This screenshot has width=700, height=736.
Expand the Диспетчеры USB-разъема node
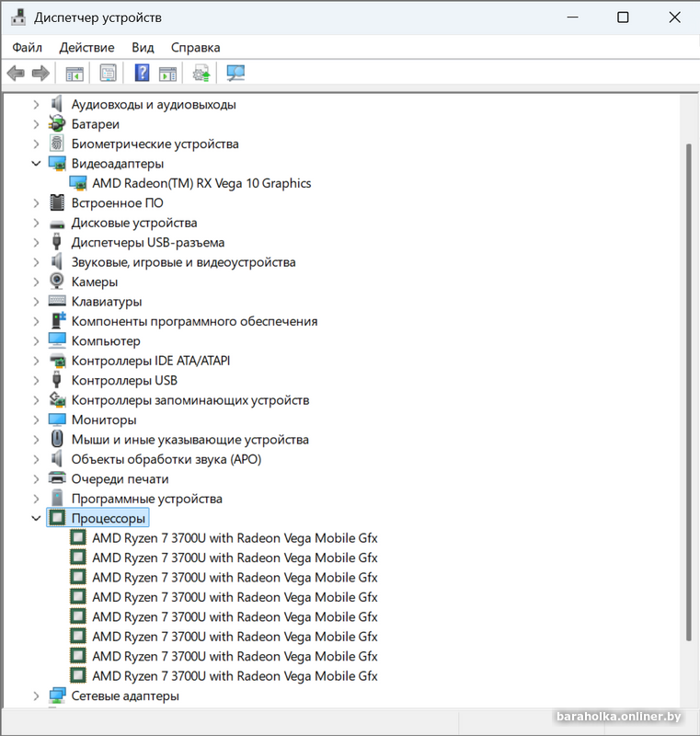(36, 242)
